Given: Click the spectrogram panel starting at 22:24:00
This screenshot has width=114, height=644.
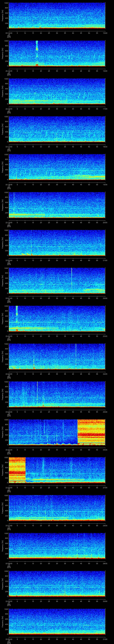Looking at the screenshot, I should [x=57, y=394].
